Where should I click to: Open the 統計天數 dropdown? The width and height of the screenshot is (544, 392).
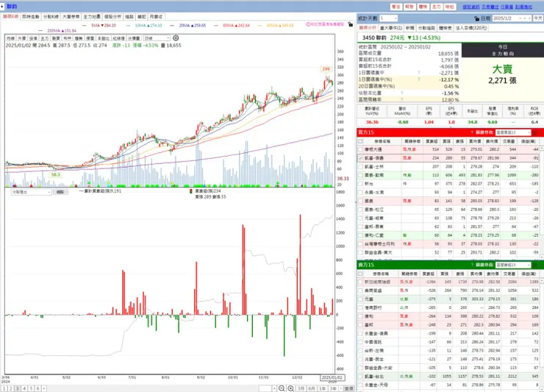coord(389,18)
